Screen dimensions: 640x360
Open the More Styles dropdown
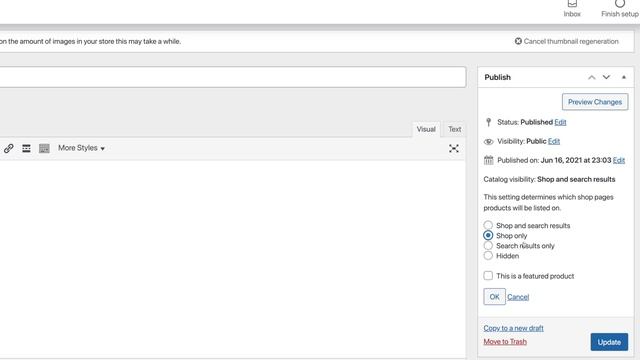pyautogui.click(x=81, y=148)
